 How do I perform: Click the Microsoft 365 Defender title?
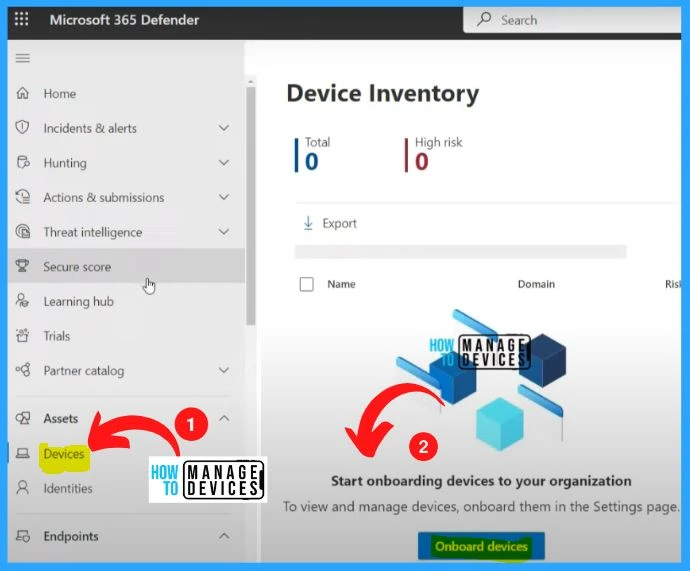point(124,20)
